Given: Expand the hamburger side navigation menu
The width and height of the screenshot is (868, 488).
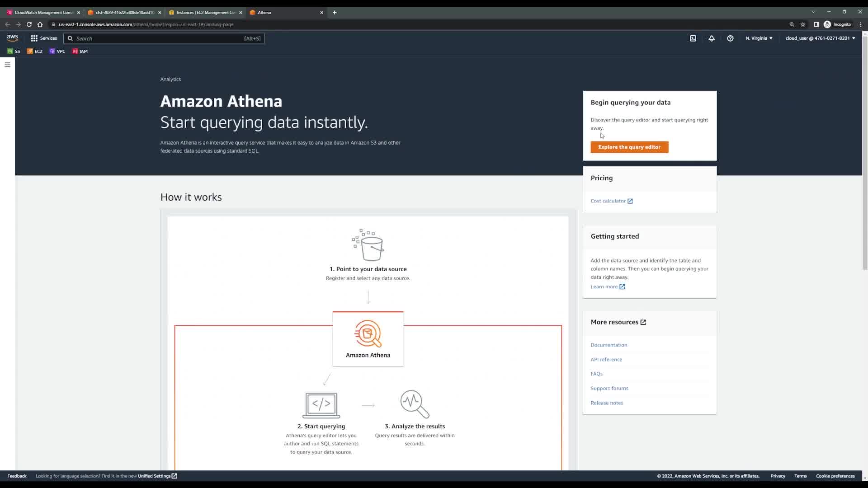Looking at the screenshot, I should tap(7, 65).
